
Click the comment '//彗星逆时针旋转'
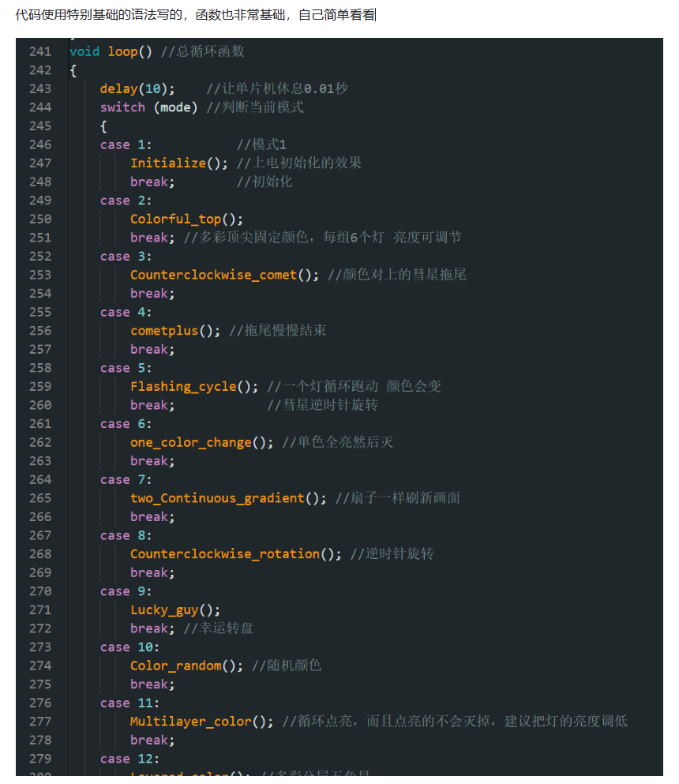(322, 405)
